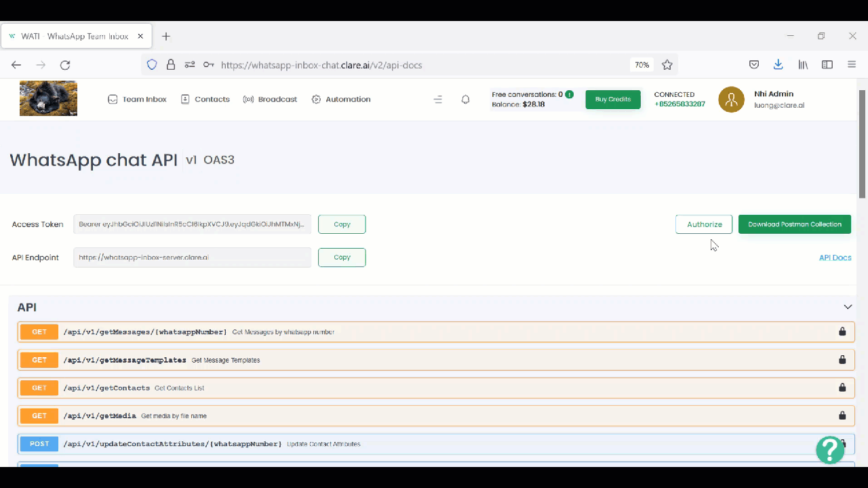868x488 pixels.
Task: Click the key icon in address bar
Action: (209, 65)
